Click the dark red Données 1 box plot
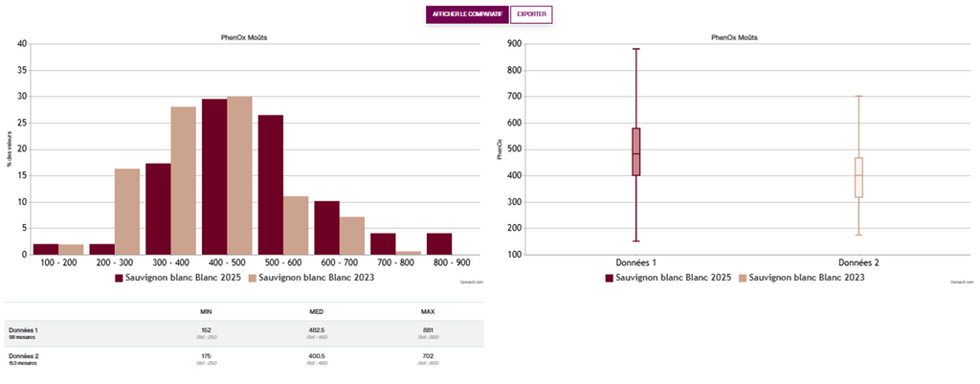The height and width of the screenshot is (384, 980). point(636,151)
